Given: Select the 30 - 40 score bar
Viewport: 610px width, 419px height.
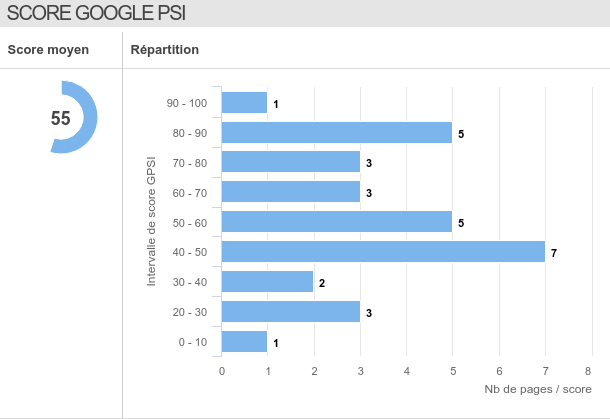Looking at the screenshot, I should 267,282.
